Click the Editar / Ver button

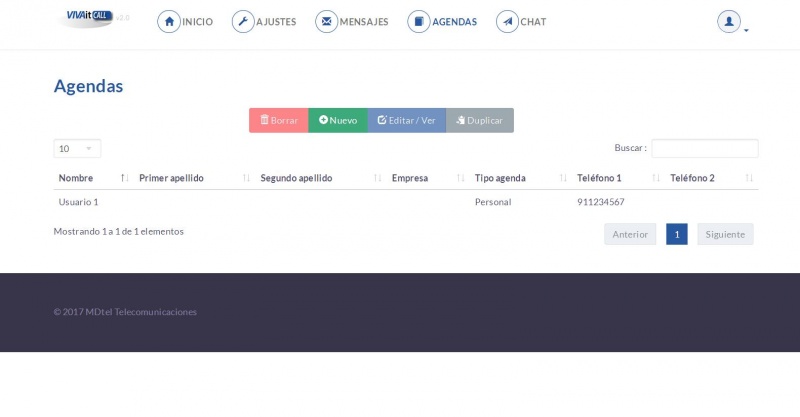pyautogui.click(x=407, y=120)
